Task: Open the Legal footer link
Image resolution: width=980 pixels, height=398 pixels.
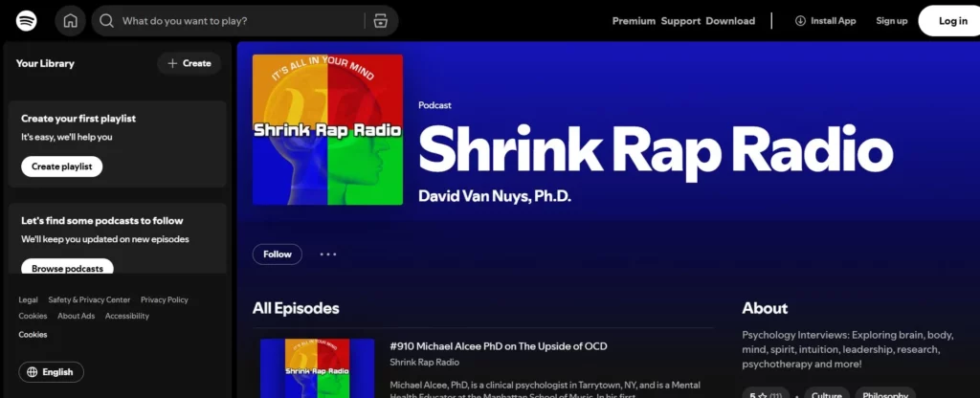Action: coord(28,299)
